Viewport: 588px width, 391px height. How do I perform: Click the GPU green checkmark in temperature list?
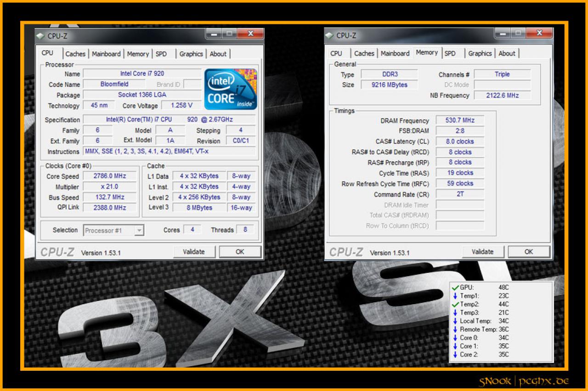click(455, 288)
